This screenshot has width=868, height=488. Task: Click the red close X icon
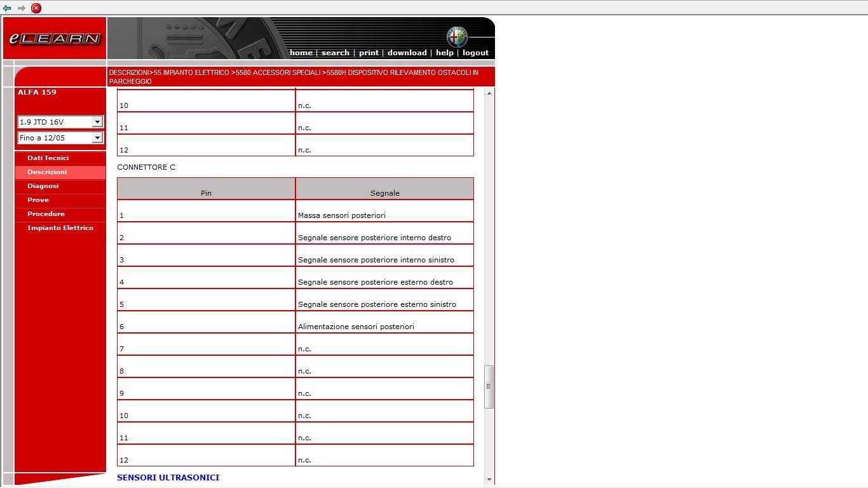(x=36, y=8)
